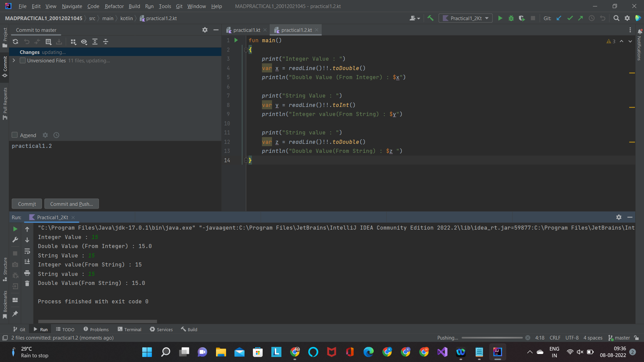Click the print icon in Run console

27,273
